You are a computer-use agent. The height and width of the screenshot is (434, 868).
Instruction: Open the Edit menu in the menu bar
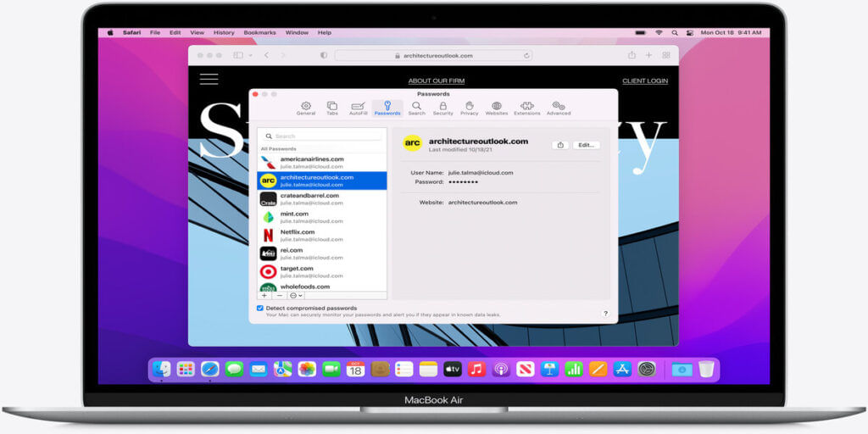point(175,33)
